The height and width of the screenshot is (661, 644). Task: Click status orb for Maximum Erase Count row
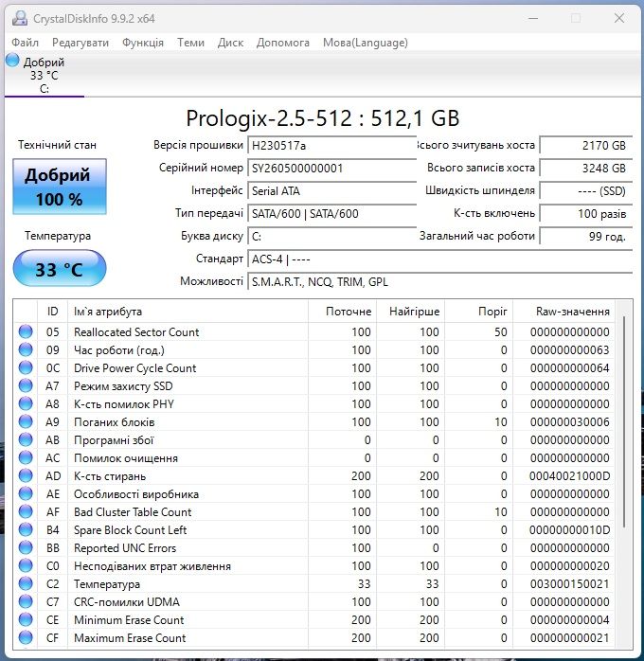[26, 637]
